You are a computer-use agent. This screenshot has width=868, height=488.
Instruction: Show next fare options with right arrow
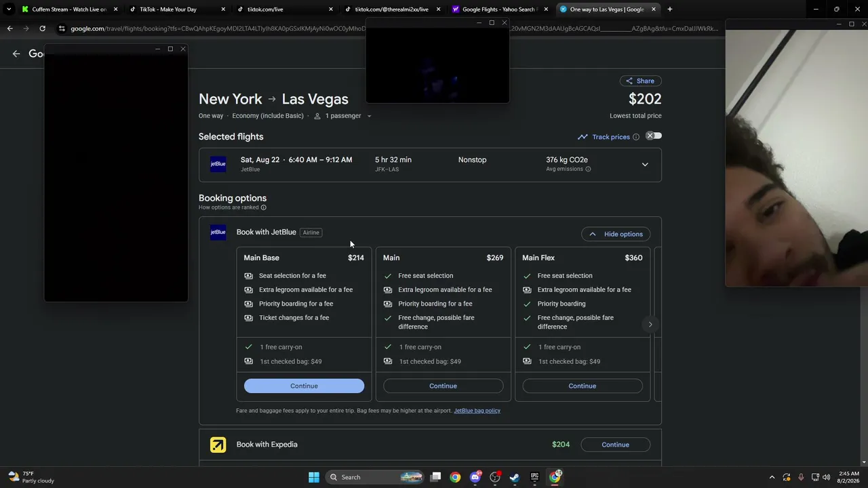[650, 324]
